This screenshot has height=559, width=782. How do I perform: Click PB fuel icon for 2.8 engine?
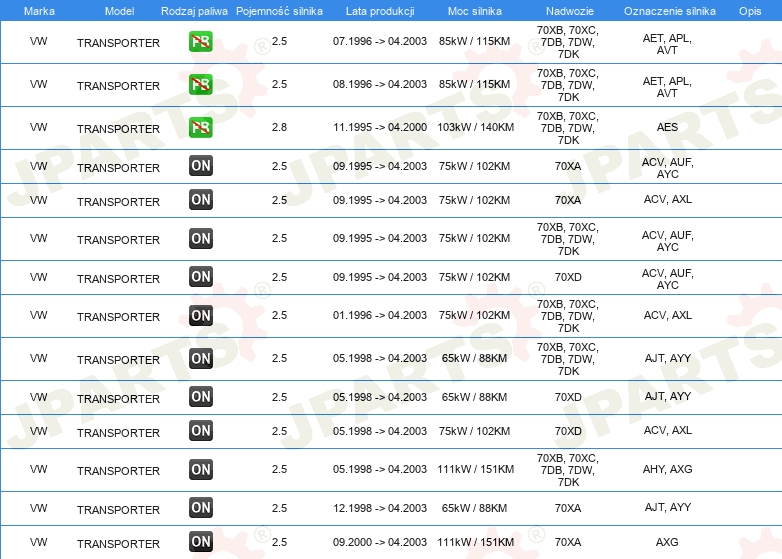tap(200, 127)
